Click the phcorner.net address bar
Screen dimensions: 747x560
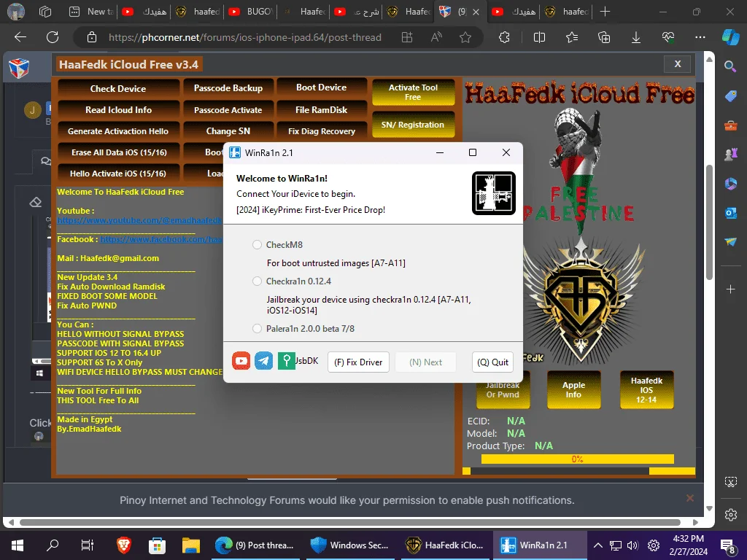(x=244, y=37)
